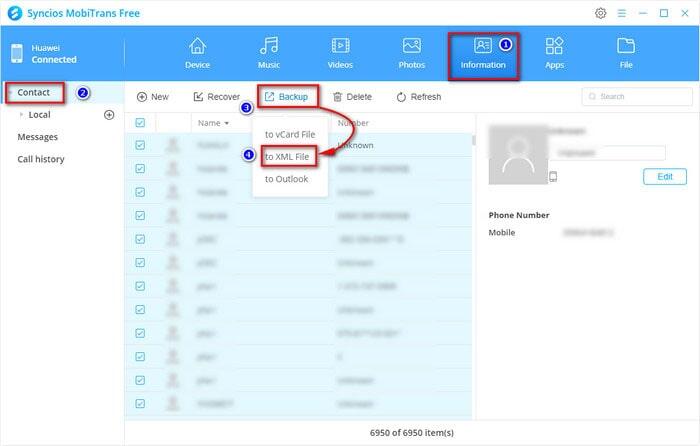The image size is (700, 446).
Task: Open the File section
Action: [626, 52]
